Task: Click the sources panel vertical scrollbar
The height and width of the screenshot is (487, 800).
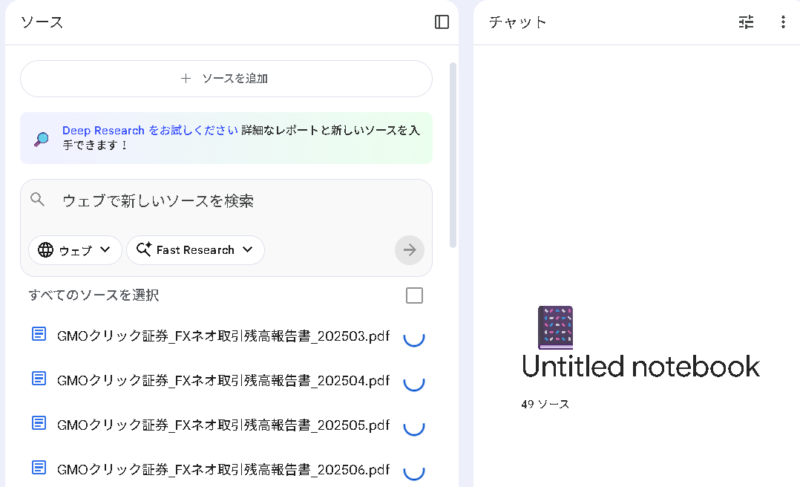Action: [x=453, y=150]
